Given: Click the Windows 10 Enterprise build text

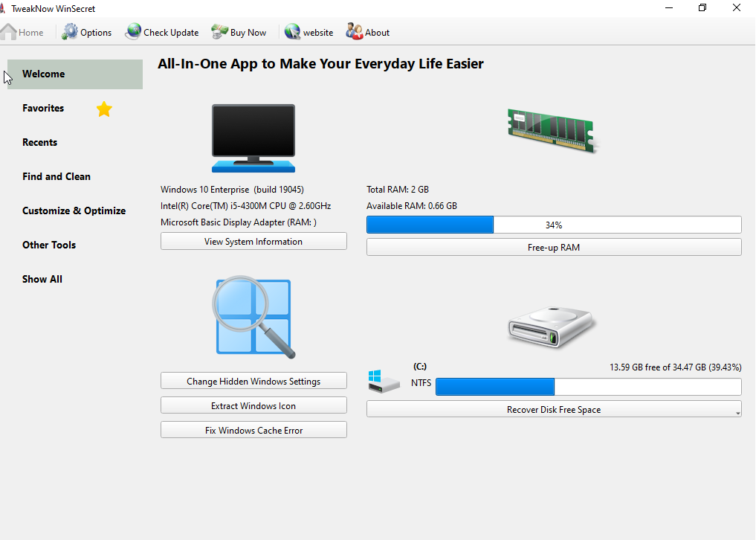Looking at the screenshot, I should pos(232,190).
